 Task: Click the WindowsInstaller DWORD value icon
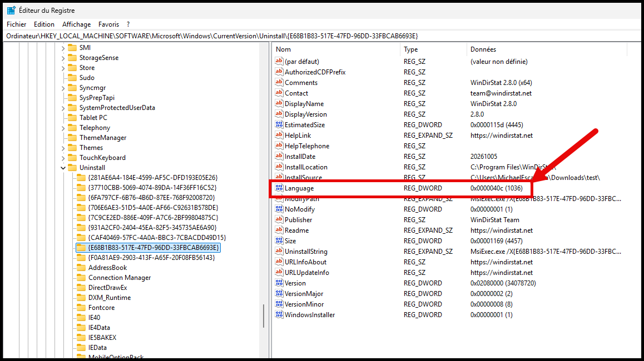(x=279, y=315)
